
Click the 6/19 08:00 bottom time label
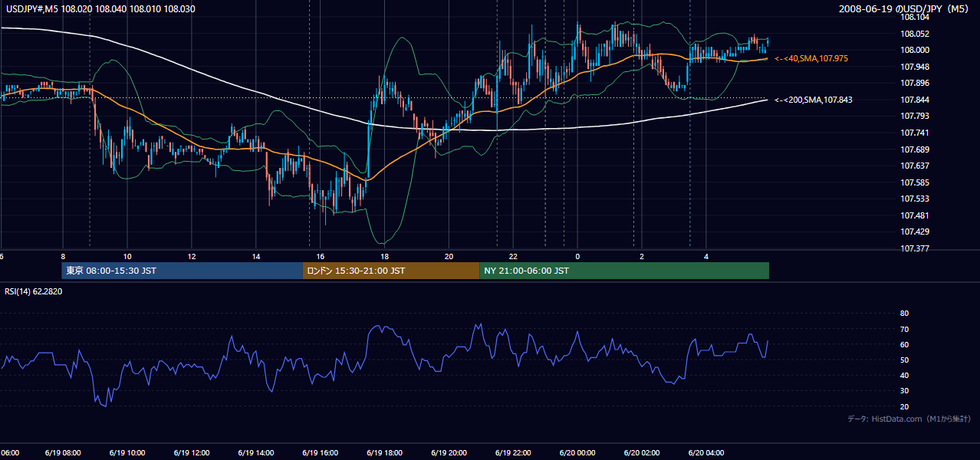coord(64,453)
